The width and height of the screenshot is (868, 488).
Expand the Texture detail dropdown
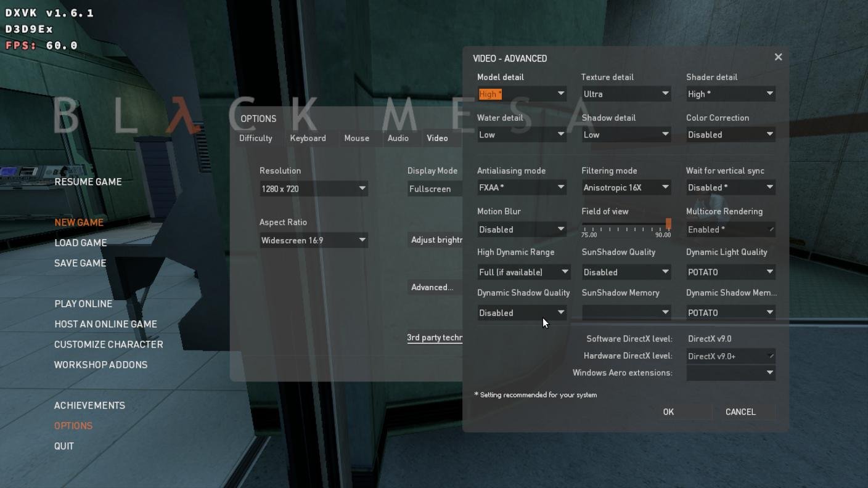tap(625, 94)
